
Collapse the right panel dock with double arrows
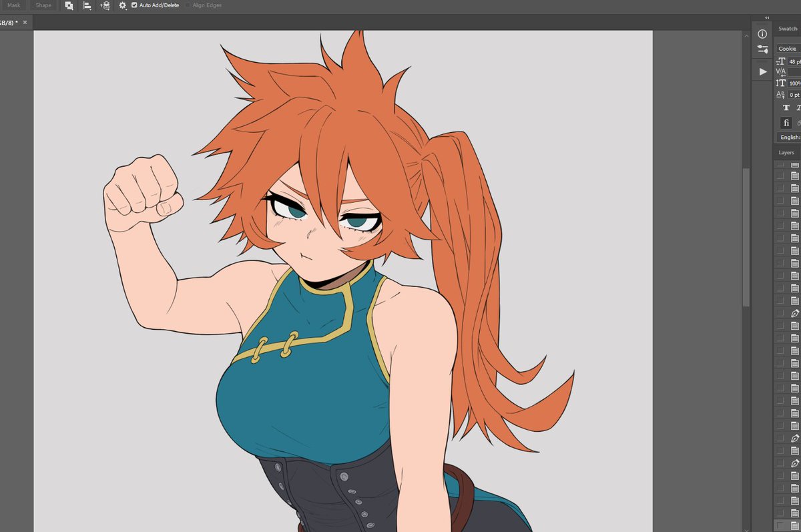tap(767, 17)
